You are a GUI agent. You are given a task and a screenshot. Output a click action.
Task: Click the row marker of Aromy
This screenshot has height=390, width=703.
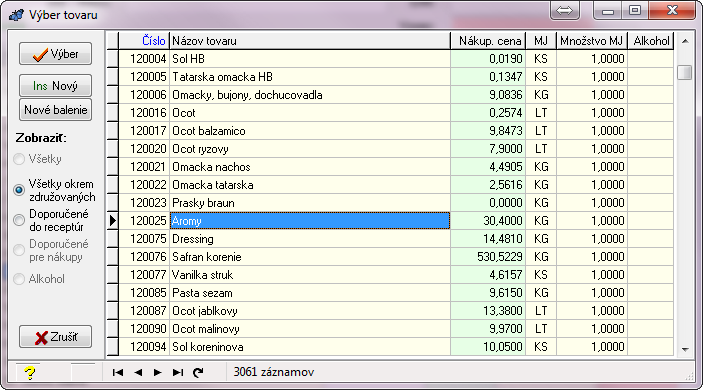pyautogui.click(x=113, y=221)
